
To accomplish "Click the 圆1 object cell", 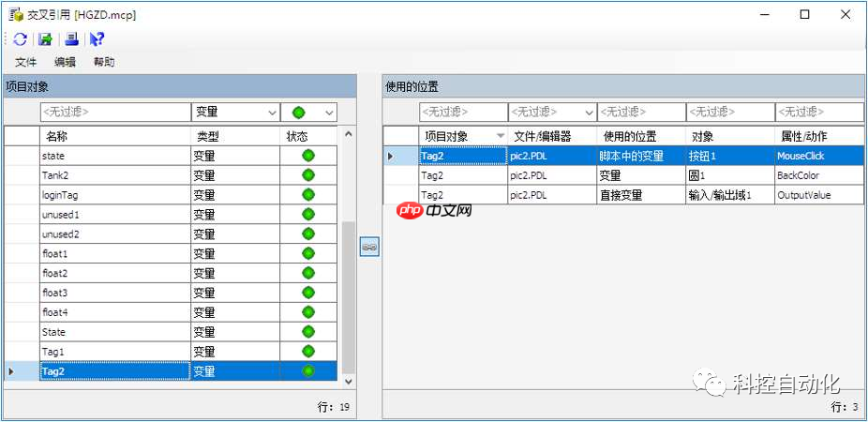I will tap(730, 175).
